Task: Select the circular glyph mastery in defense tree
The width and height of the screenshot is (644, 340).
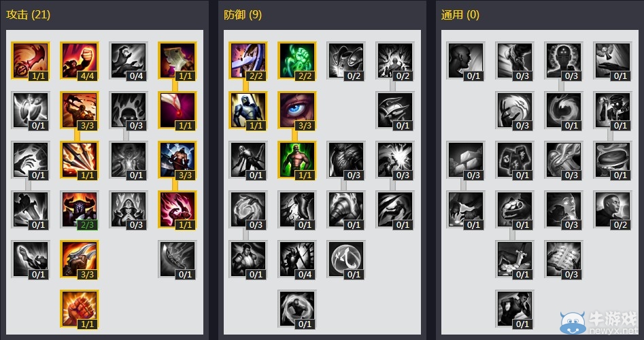Action: 346,259
